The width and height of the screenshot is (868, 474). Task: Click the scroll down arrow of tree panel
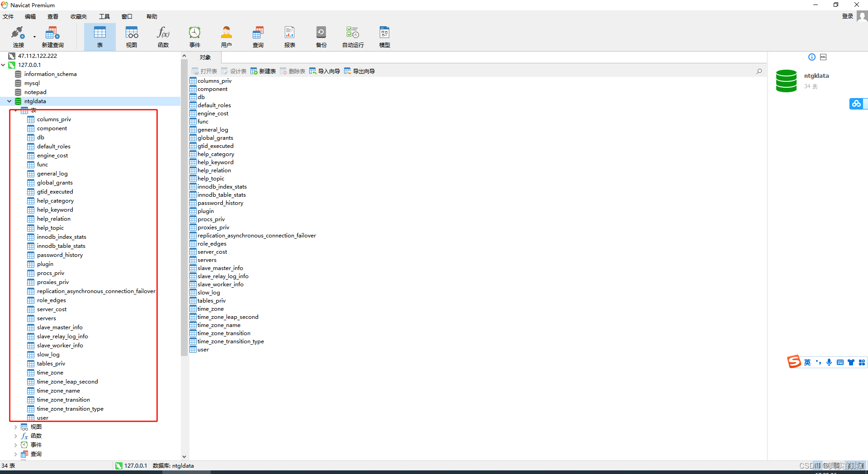pos(184,457)
